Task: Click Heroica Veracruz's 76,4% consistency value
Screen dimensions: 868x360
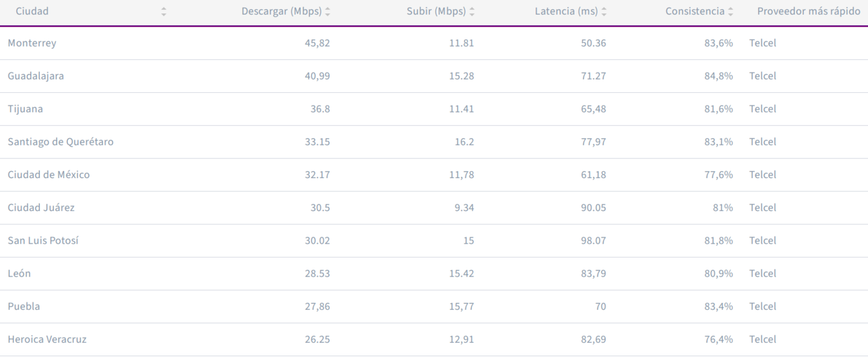Action: click(x=718, y=340)
